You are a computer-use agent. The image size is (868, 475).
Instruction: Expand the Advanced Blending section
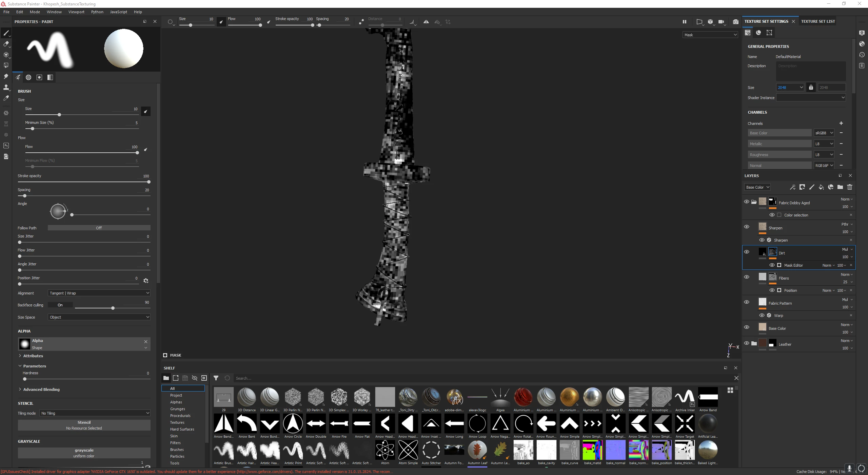[41, 389]
